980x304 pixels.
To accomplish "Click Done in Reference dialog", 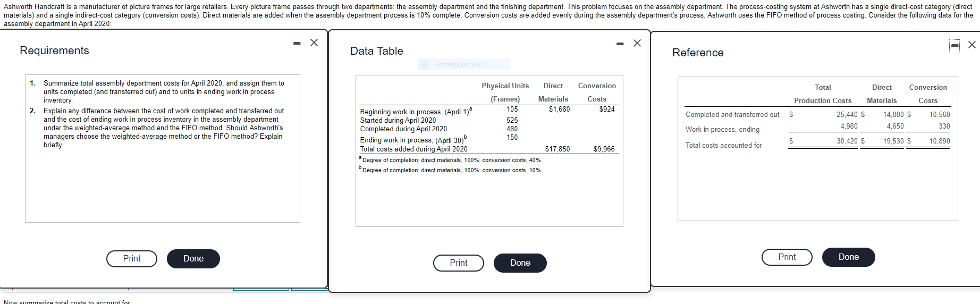I will point(849,257).
